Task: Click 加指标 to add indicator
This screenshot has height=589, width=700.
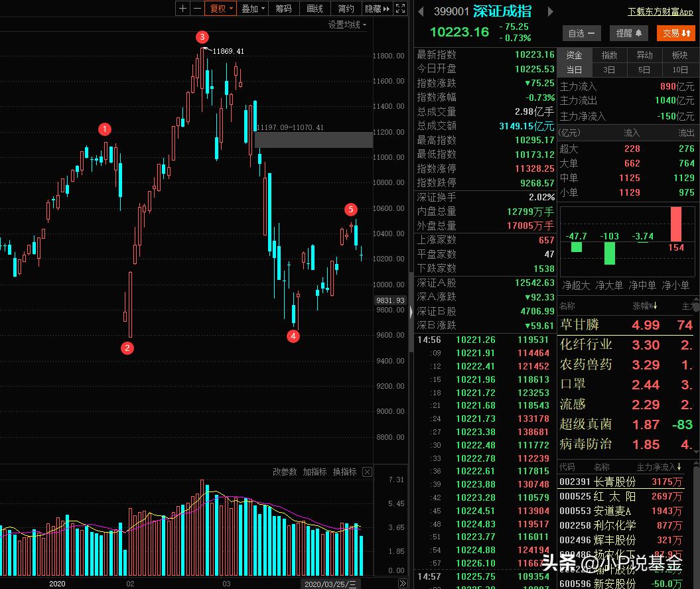Action: (315, 472)
